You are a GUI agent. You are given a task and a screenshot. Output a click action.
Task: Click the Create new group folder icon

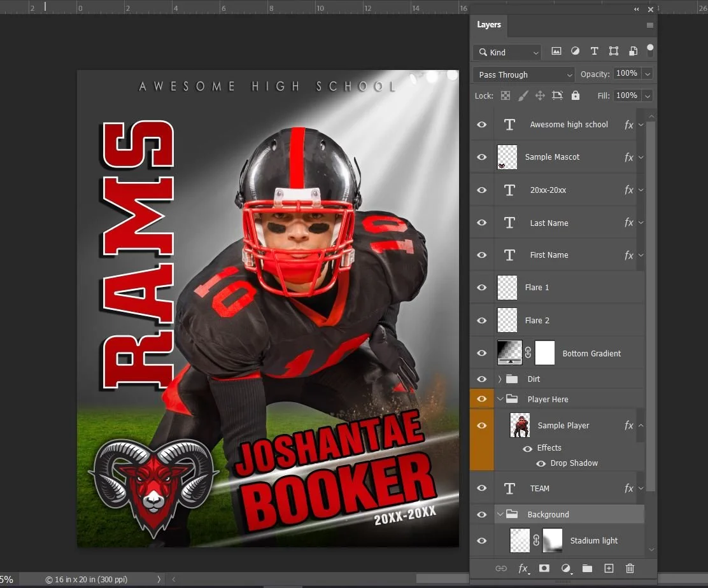pyautogui.click(x=586, y=568)
